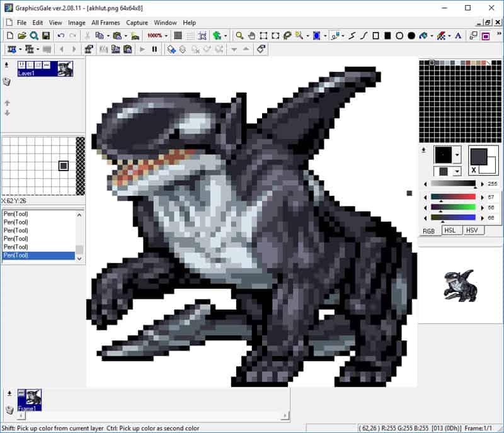Expand the flood fill options arrow

(x=432, y=36)
